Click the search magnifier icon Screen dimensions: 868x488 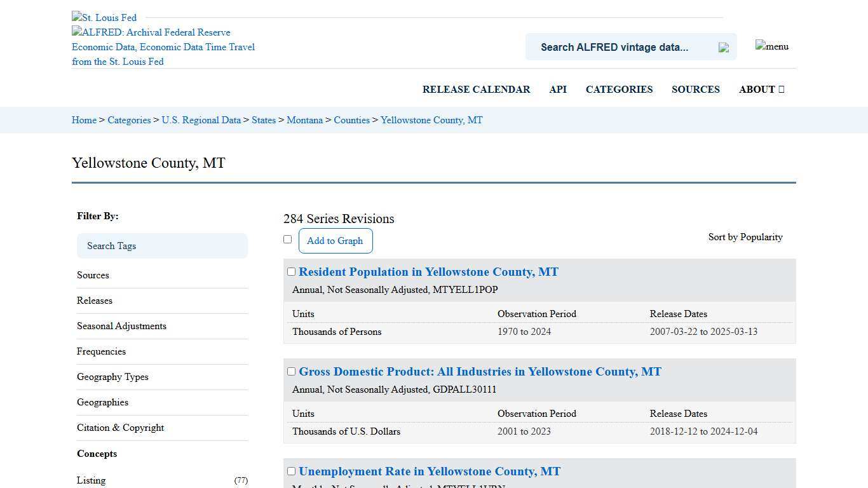pyautogui.click(x=723, y=47)
